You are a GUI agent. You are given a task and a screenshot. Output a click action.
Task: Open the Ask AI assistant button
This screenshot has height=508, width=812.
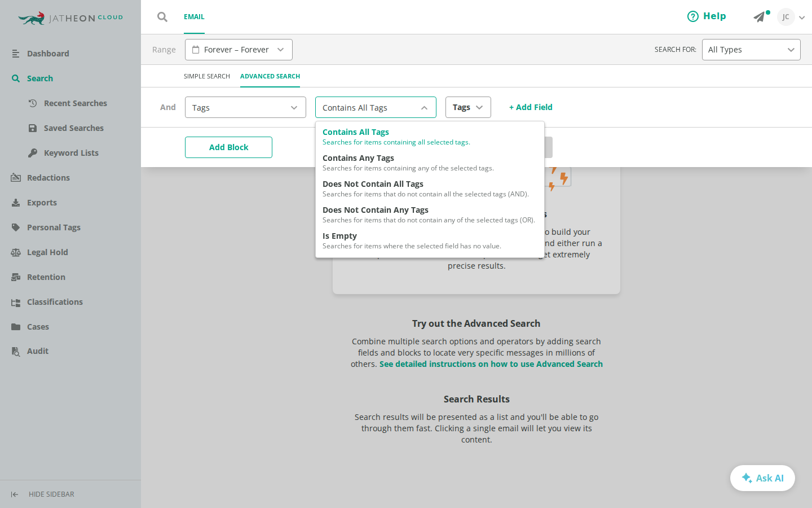point(762,478)
